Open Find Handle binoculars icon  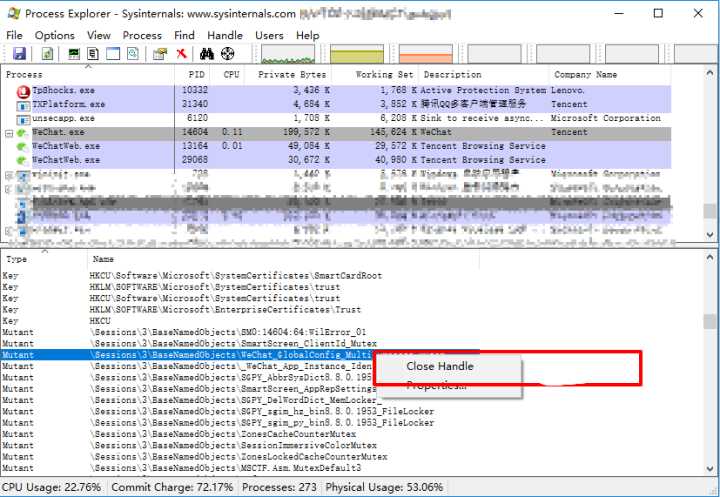point(207,54)
